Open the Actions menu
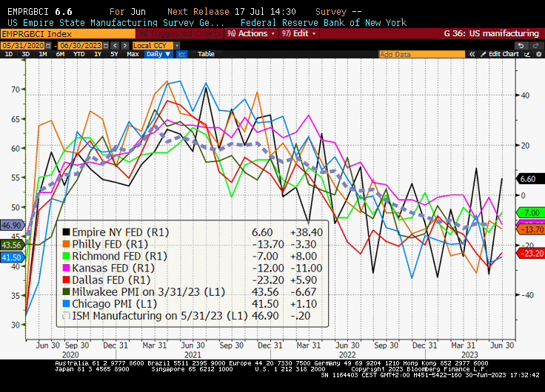 tap(251, 33)
